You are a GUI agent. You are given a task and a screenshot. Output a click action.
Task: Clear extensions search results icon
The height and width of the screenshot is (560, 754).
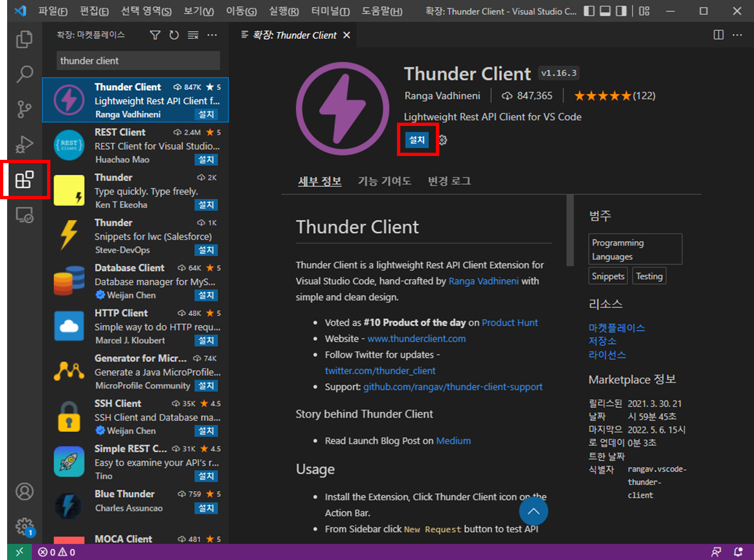tap(193, 35)
